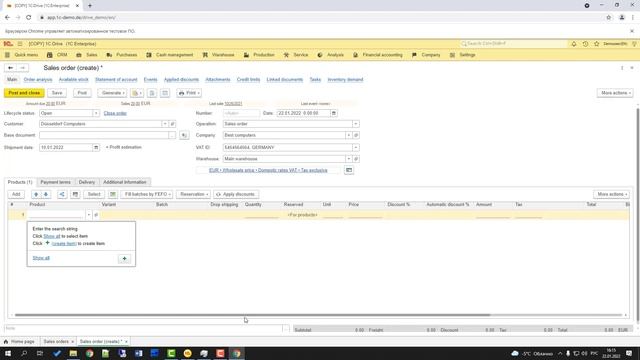The height and width of the screenshot is (360, 640).
Task: Open the Sales menu section
Action: pos(87,55)
